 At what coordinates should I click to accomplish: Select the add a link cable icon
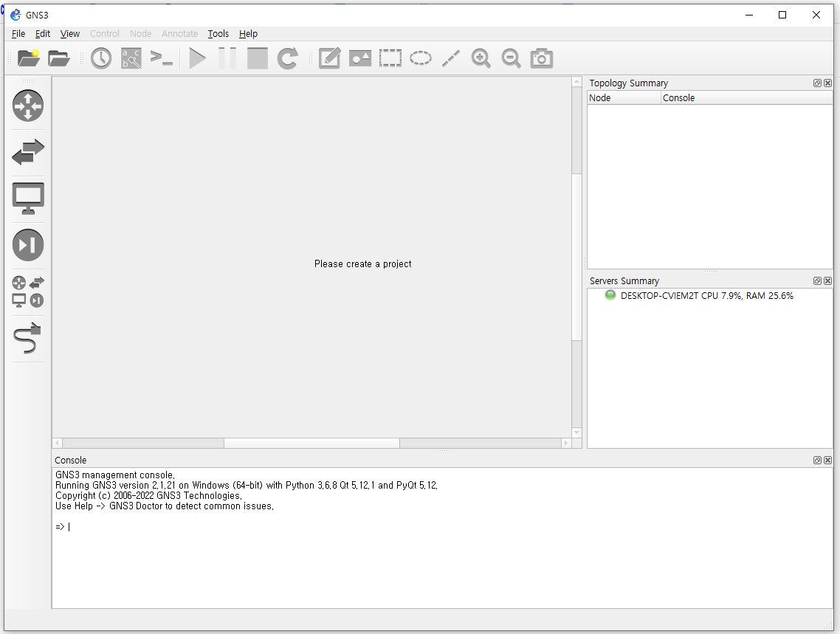(x=28, y=338)
